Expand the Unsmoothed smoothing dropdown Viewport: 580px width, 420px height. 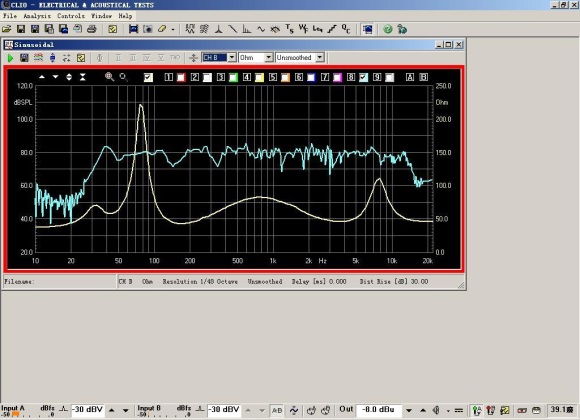320,58
